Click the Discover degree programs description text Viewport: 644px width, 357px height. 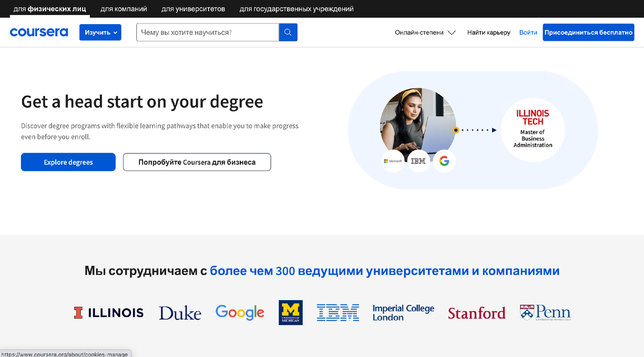click(x=160, y=131)
